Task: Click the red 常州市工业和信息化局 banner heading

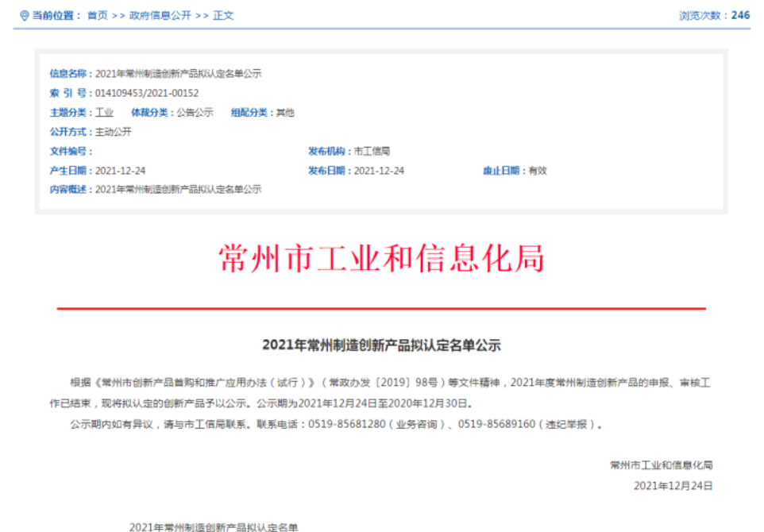Action: pos(381,260)
